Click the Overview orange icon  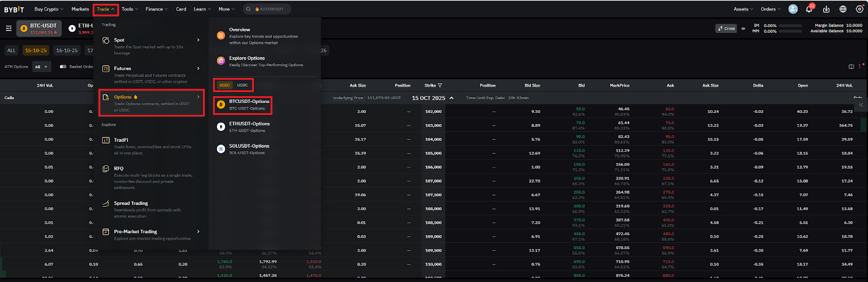(221, 35)
